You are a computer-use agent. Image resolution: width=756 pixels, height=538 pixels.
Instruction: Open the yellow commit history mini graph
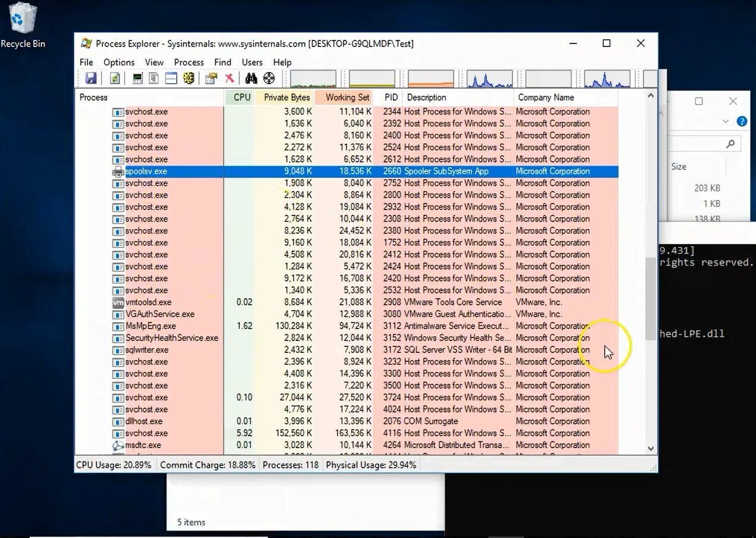click(x=372, y=79)
